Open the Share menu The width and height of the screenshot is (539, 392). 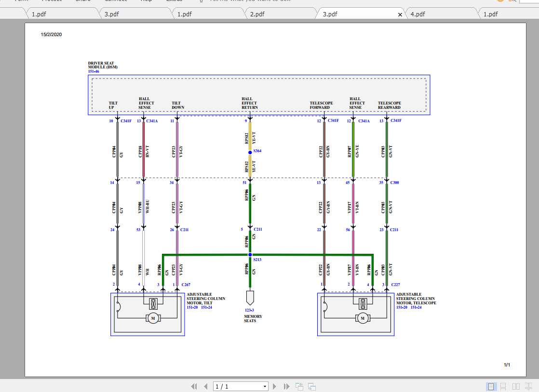coord(82,1)
